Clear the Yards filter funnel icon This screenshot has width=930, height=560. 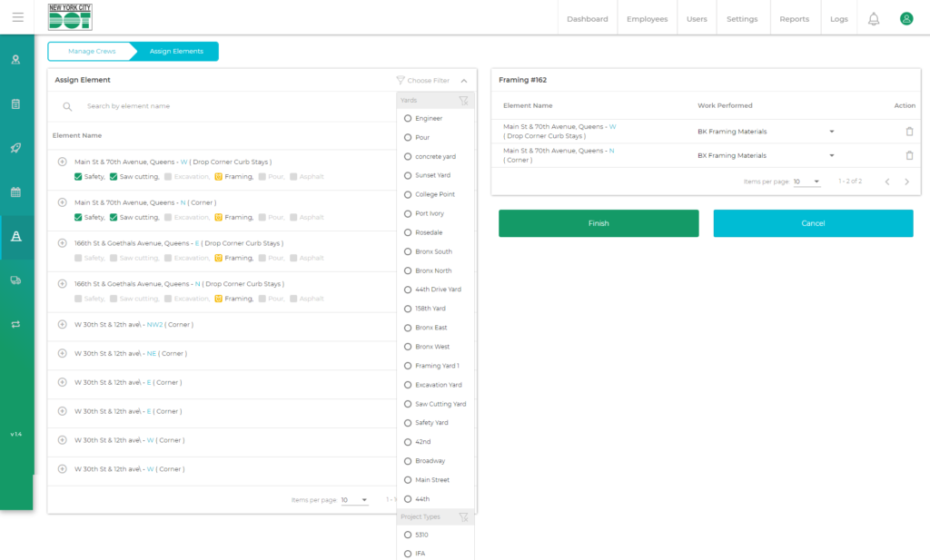pos(463,101)
